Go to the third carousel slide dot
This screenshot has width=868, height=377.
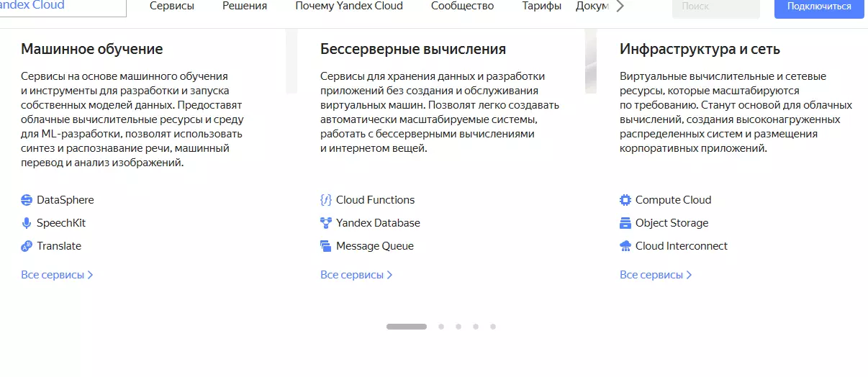click(x=458, y=327)
